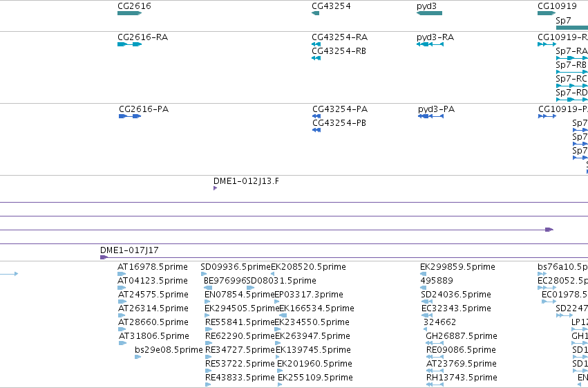Select BAC clone DME1-017J17 label

click(129, 250)
